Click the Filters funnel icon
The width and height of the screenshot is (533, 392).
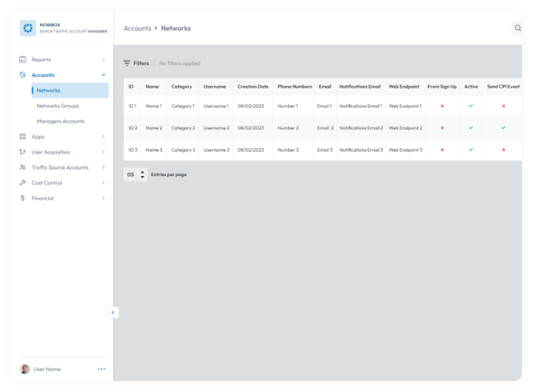tap(127, 63)
